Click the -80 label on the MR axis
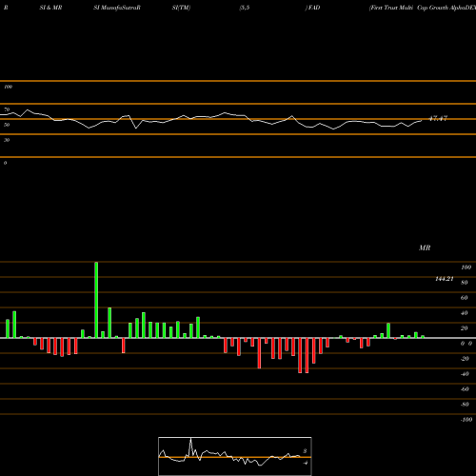Viewport: 476px width, 476px height. click(465, 405)
